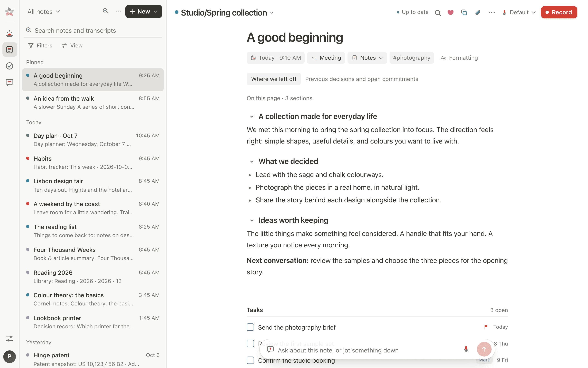Toggle the heart favorite icon
The image size is (588, 368).
point(450,12)
